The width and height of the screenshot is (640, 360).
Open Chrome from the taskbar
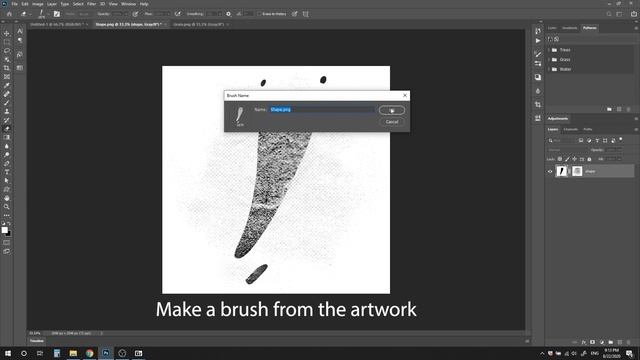click(x=89, y=353)
